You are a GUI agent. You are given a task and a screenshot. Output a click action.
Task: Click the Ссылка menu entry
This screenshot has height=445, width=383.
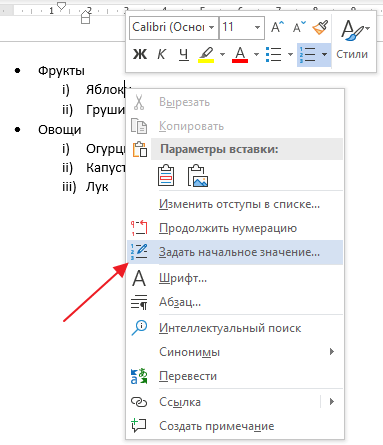(x=223, y=402)
